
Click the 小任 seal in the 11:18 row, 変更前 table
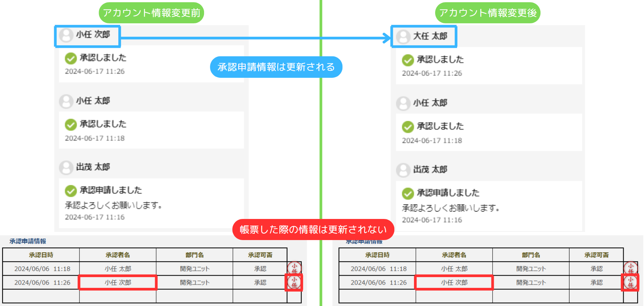pyautogui.click(x=294, y=268)
